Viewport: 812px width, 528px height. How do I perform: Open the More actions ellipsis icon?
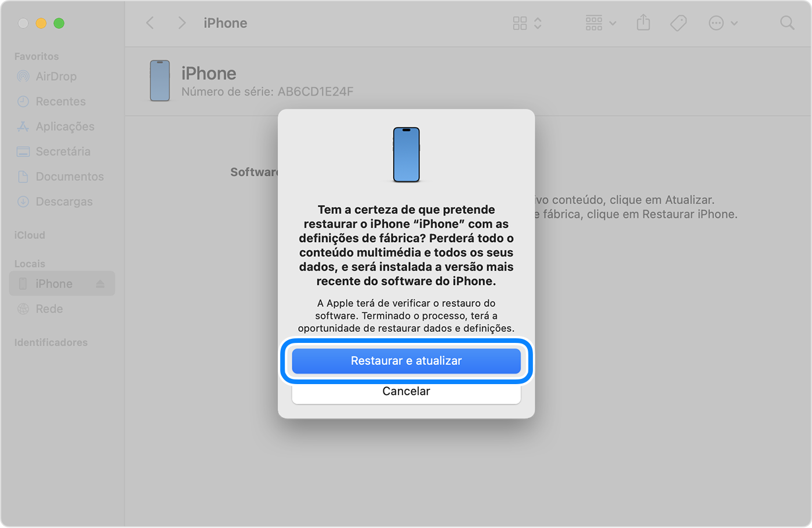tap(716, 23)
